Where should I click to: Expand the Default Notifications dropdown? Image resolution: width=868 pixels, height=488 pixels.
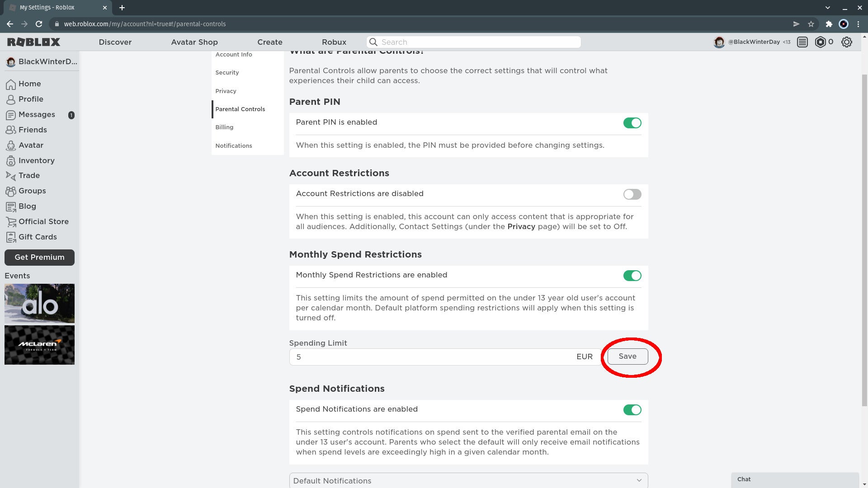point(468,480)
